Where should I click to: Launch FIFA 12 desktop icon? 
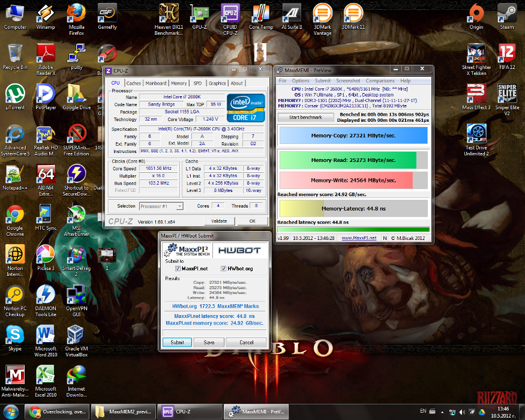click(x=507, y=57)
